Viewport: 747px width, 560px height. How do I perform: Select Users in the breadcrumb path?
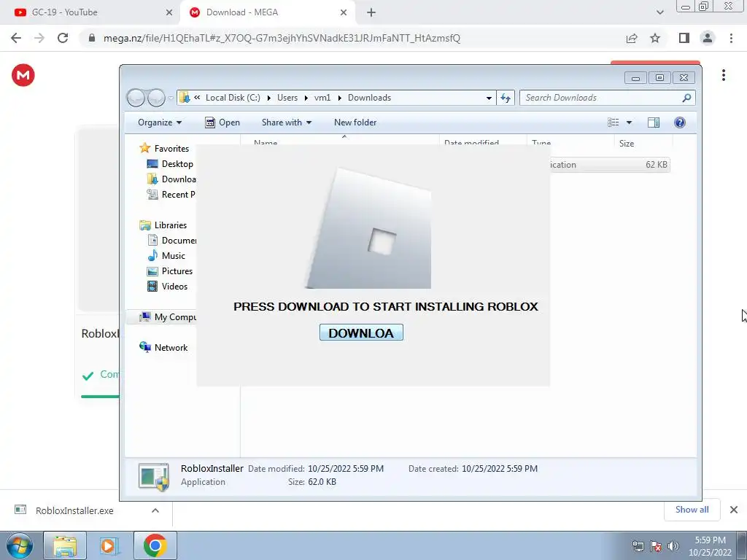tap(287, 98)
